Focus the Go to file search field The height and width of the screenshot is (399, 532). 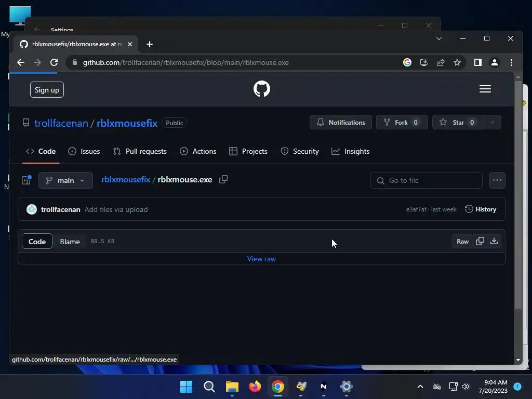tap(426, 180)
